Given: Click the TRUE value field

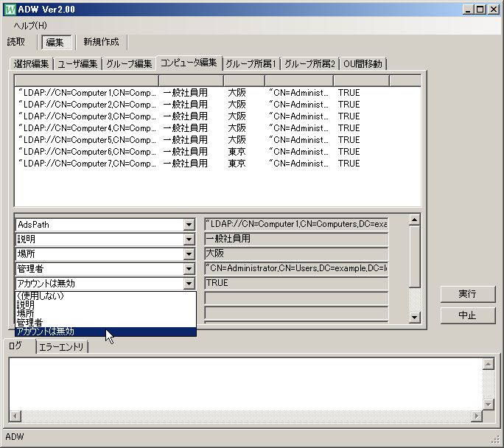Looking at the screenshot, I should [296, 283].
